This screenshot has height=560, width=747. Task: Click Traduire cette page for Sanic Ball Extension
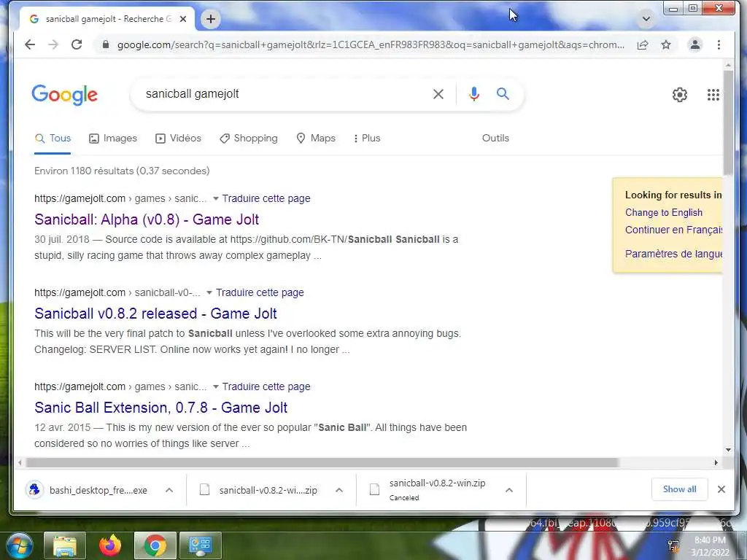266,386
